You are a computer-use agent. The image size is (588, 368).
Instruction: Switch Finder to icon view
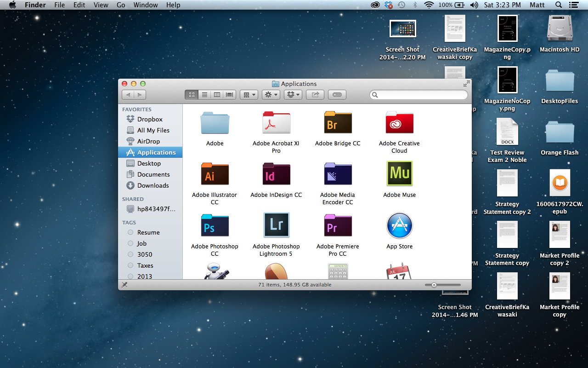[x=192, y=95]
